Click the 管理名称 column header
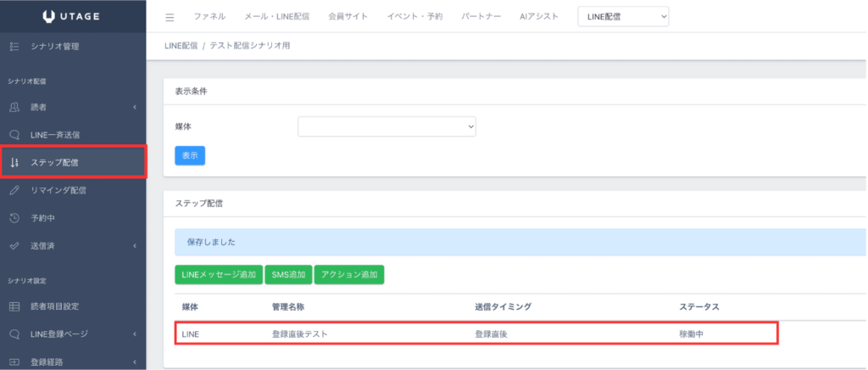This screenshot has width=868, height=370. click(x=288, y=307)
